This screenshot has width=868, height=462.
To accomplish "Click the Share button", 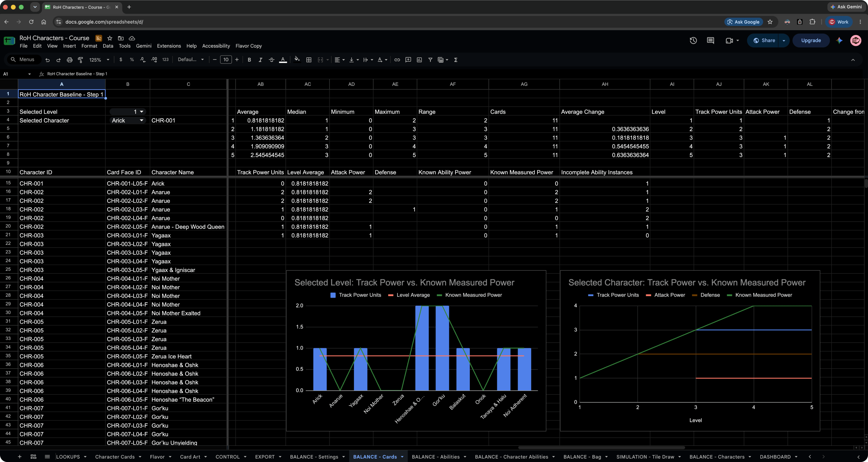I will click(764, 40).
